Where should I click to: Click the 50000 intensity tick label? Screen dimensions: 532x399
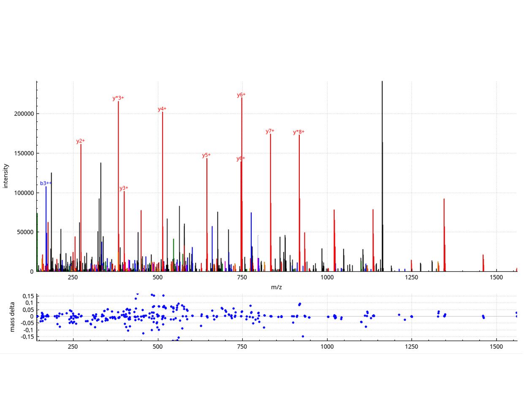point(25,232)
